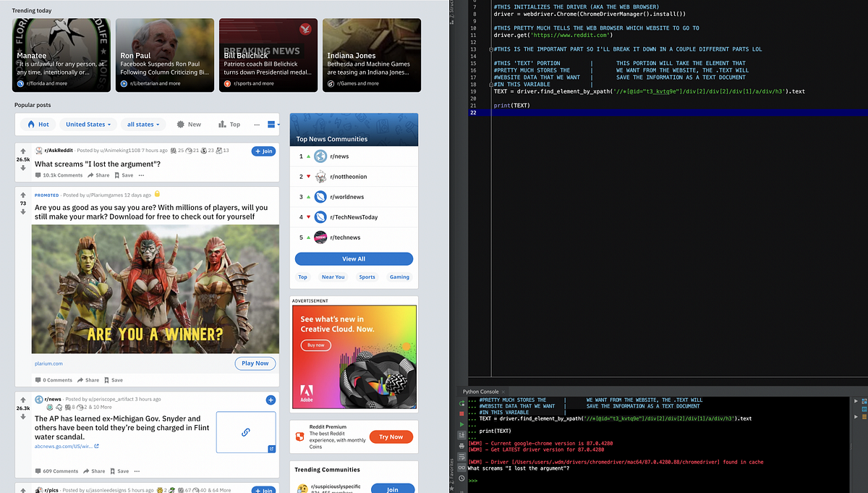The width and height of the screenshot is (868, 493).
Task: Click the comments speech-bubble icon on the AskReddit post
Action: point(38,175)
